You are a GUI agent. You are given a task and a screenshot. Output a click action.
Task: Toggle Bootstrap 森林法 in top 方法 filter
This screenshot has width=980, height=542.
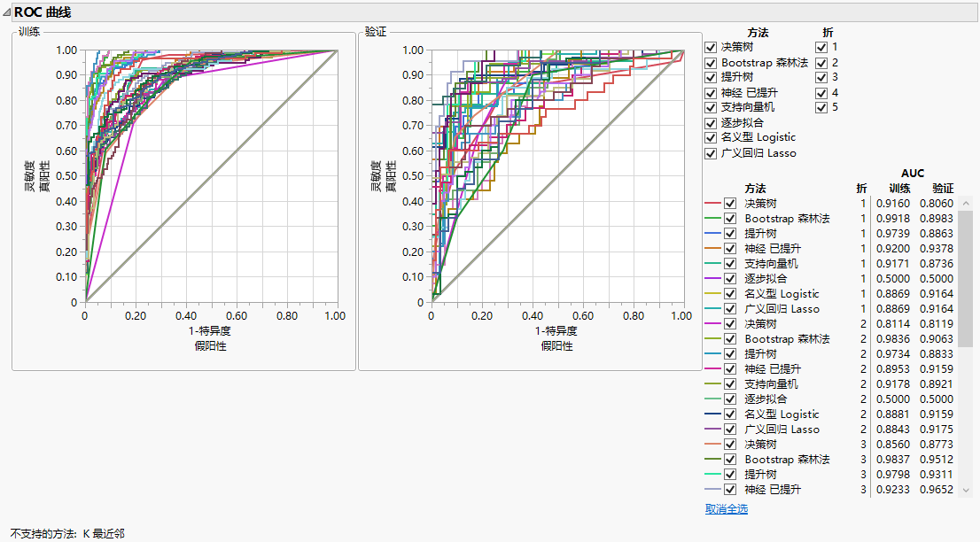(711, 63)
